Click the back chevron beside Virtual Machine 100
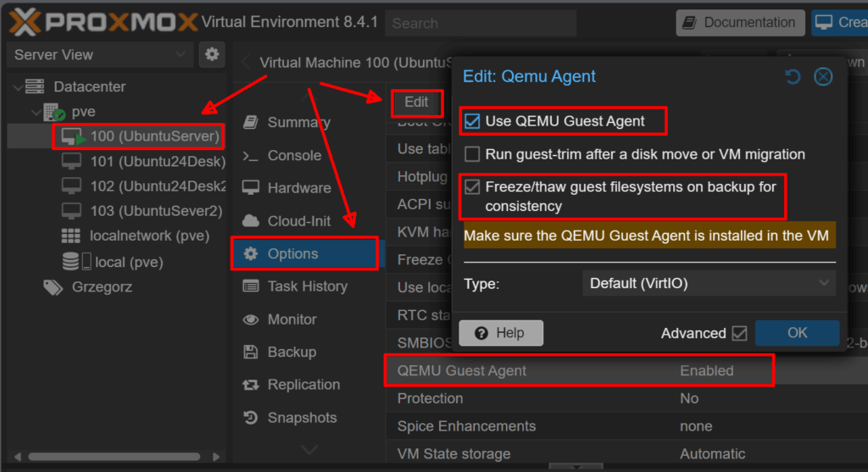Image resolution: width=868 pixels, height=472 pixels. click(x=247, y=63)
